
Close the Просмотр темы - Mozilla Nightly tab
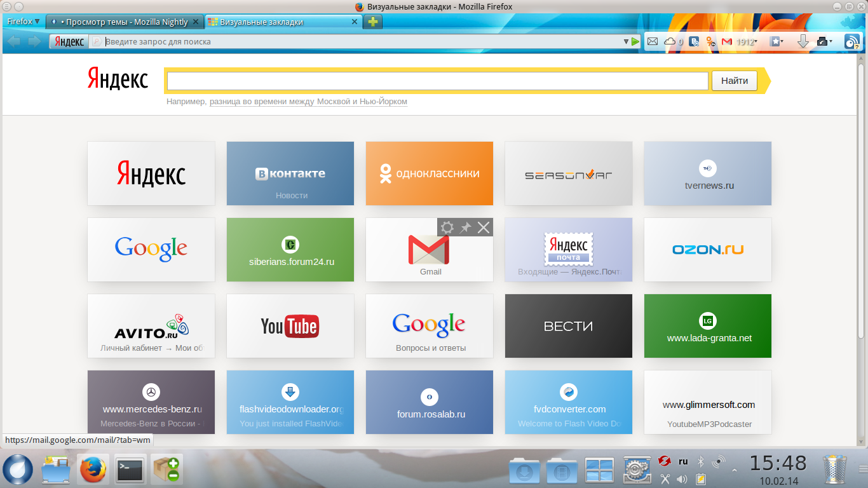click(x=196, y=22)
